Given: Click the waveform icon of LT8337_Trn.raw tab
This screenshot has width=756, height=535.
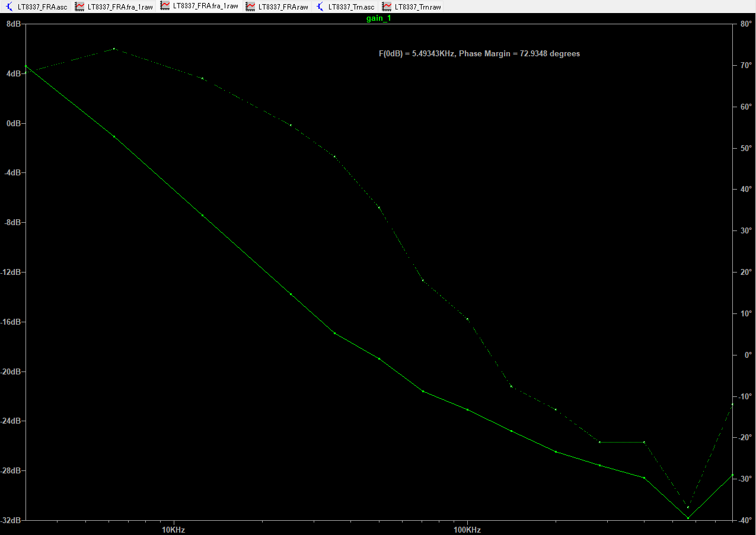Looking at the screenshot, I should pyautogui.click(x=387, y=7).
